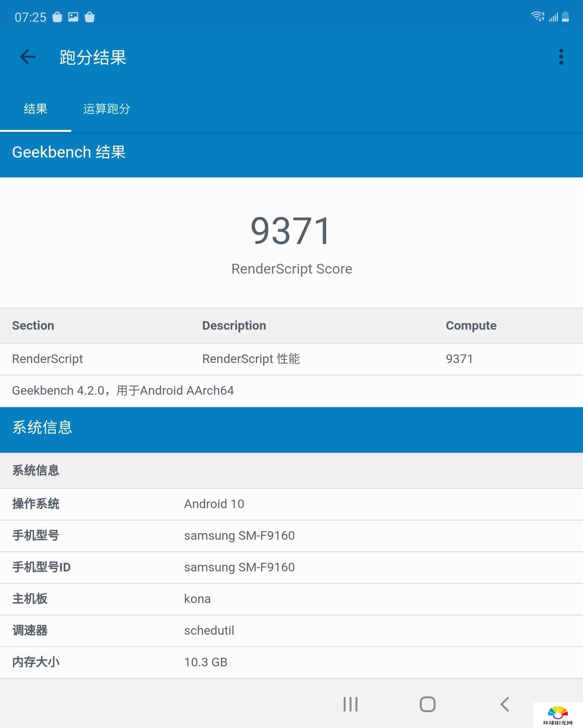583x728 pixels.
Task: Tap the blue 系统信息 section banner
Action: pyautogui.click(x=291, y=430)
